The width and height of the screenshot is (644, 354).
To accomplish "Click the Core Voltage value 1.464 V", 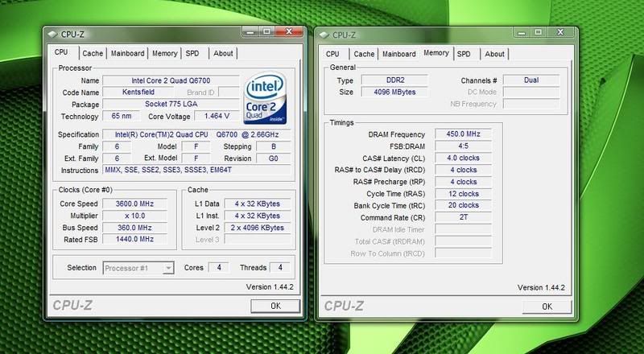I will 217,116.
